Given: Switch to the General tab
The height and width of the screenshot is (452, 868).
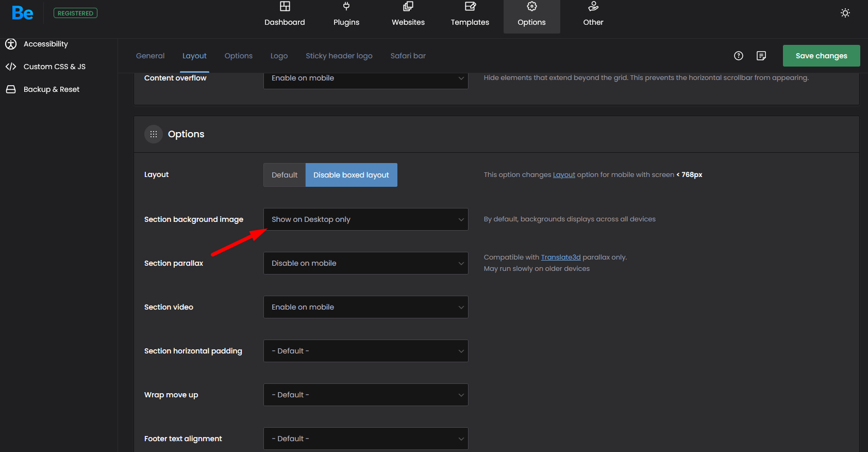Looking at the screenshot, I should 151,56.
